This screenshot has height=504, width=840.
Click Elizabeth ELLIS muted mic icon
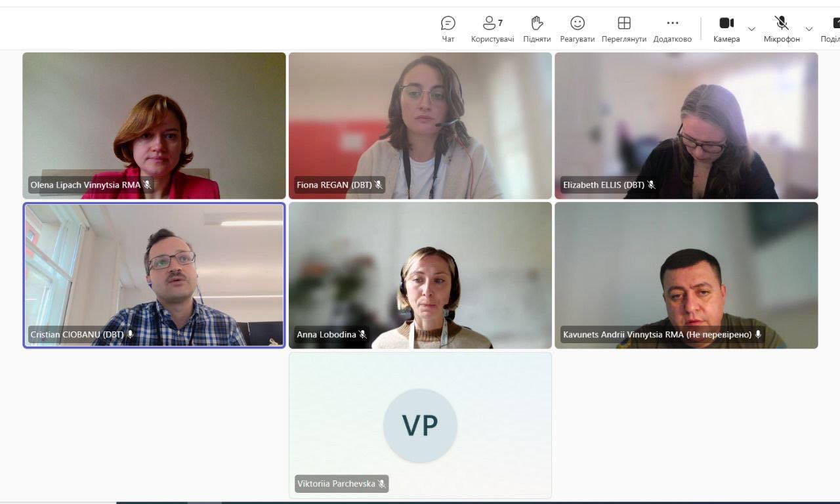point(651,185)
